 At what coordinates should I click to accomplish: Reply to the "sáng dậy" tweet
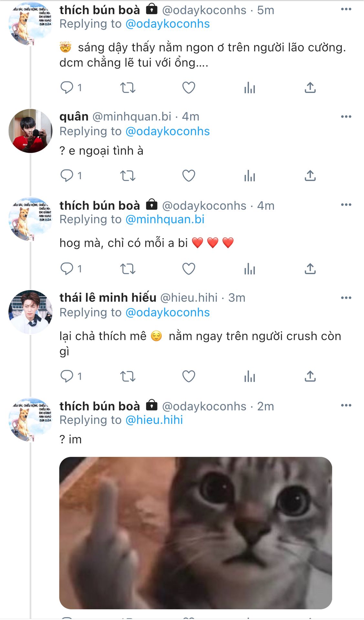pyautogui.click(x=67, y=88)
